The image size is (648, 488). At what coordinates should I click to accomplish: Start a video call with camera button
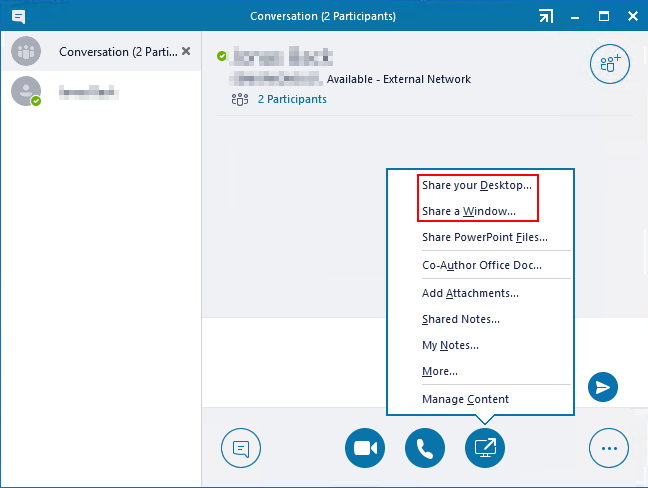(365, 449)
